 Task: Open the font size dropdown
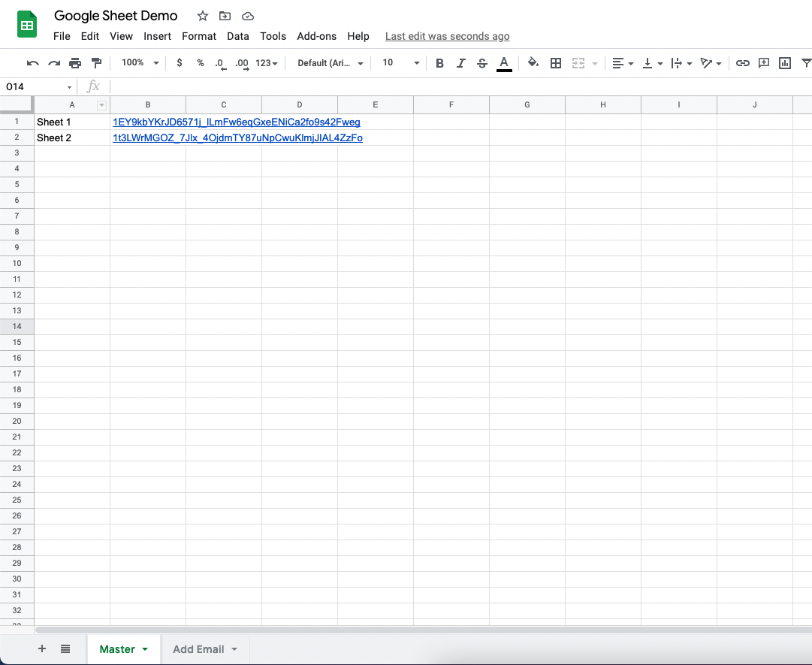[399, 63]
